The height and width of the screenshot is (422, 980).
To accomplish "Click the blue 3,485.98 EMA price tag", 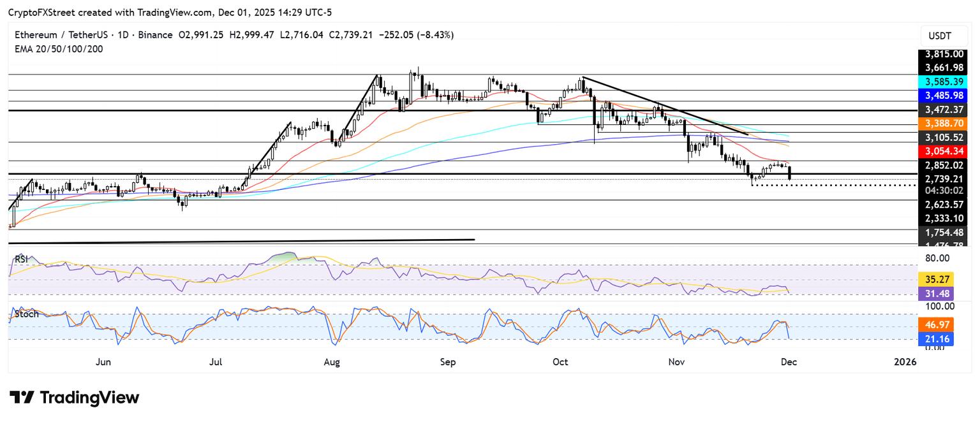I will [942, 96].
